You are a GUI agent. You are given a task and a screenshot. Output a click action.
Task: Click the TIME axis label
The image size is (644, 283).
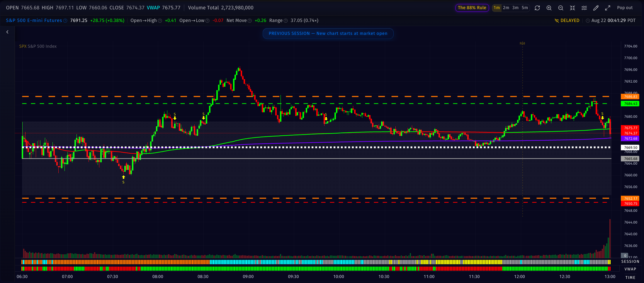(630, 277)
